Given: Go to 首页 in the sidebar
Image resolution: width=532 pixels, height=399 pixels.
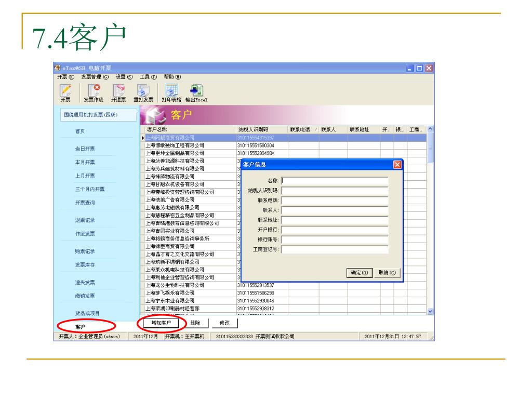Looking at the screenshot, I should coord(80,131).
